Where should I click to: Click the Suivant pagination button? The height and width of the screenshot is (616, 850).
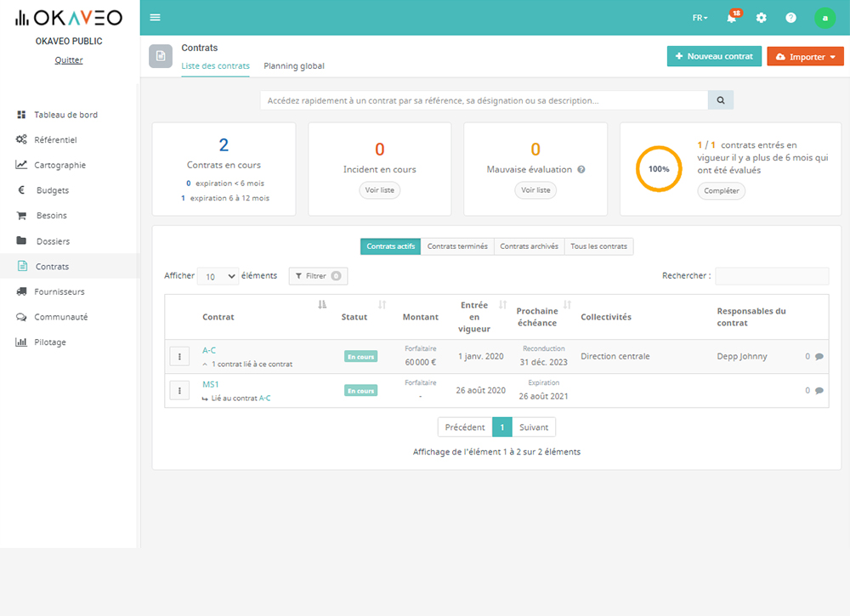tap(534, 427)
